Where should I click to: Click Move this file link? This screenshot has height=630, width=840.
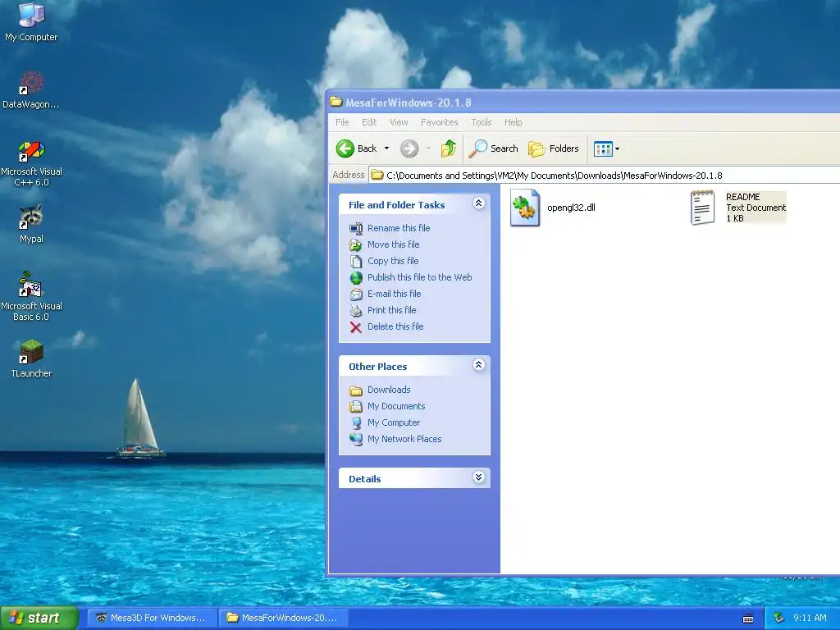[393, 244]
